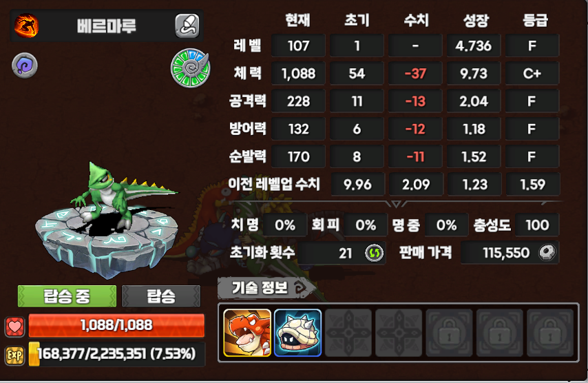Toggle the 탑승 중 riding button

point(67,296)
